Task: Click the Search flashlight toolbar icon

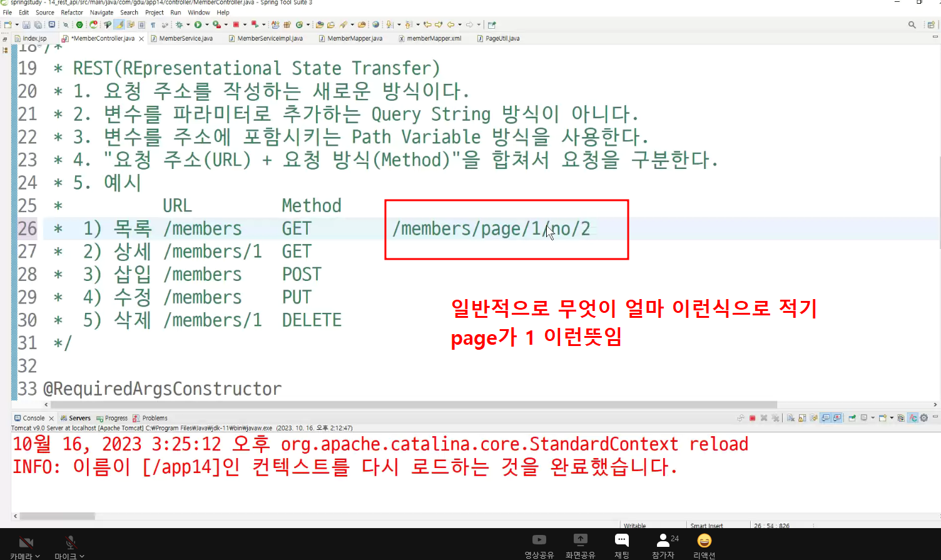Action: 343,25
